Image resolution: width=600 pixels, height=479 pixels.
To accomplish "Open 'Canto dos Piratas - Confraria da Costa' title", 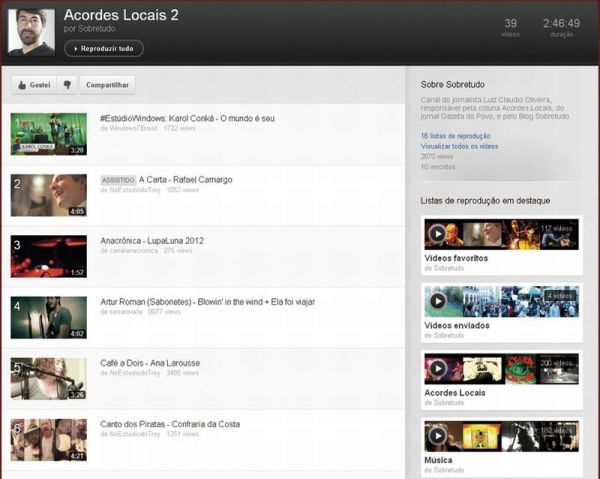I will [x=170, y=424].
